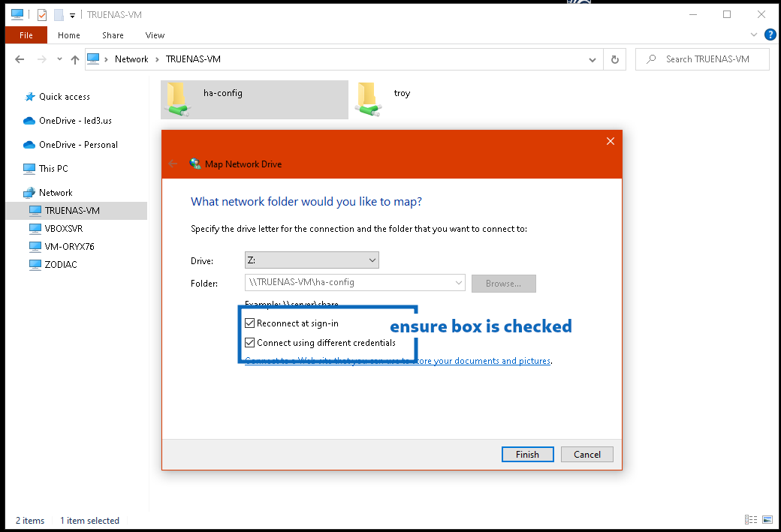Open the File ribbon tab
Image resolution: width=781 pixels, height=532 pixels.
[x=26, y=35]
